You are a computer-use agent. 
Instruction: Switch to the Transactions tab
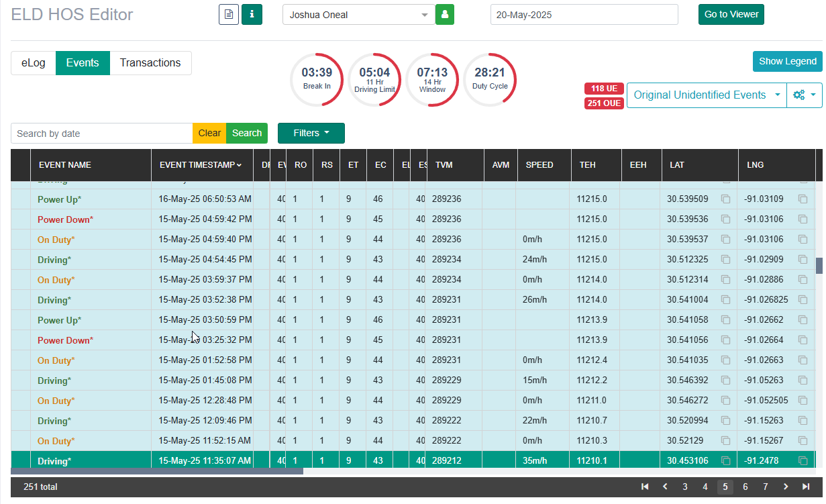click(x=150, y=63)
